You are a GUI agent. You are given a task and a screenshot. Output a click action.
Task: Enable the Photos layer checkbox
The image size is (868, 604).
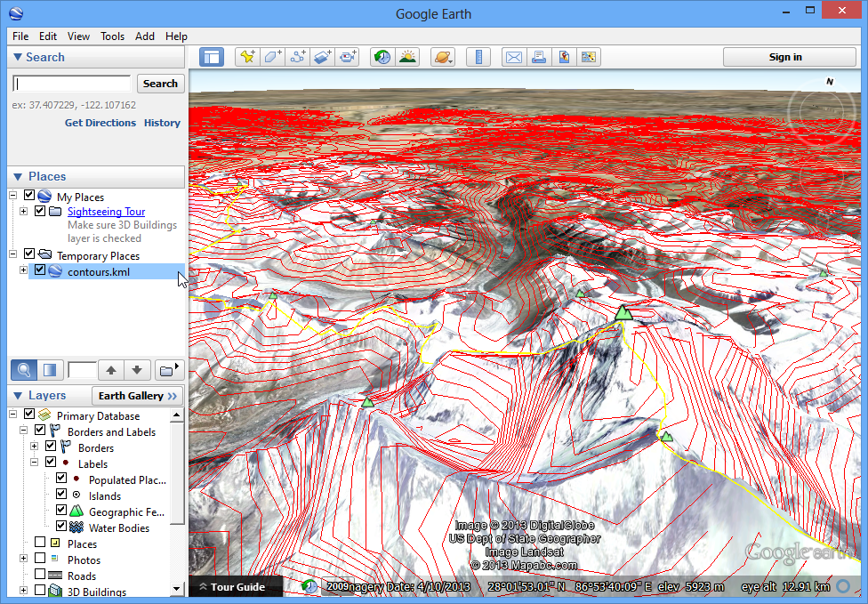click(x=40, y=559)
